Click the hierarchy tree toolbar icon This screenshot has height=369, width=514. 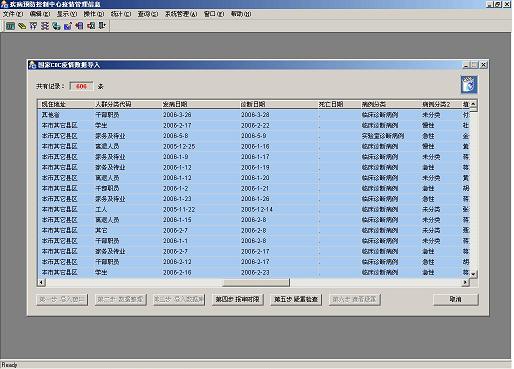pos(45,26)
